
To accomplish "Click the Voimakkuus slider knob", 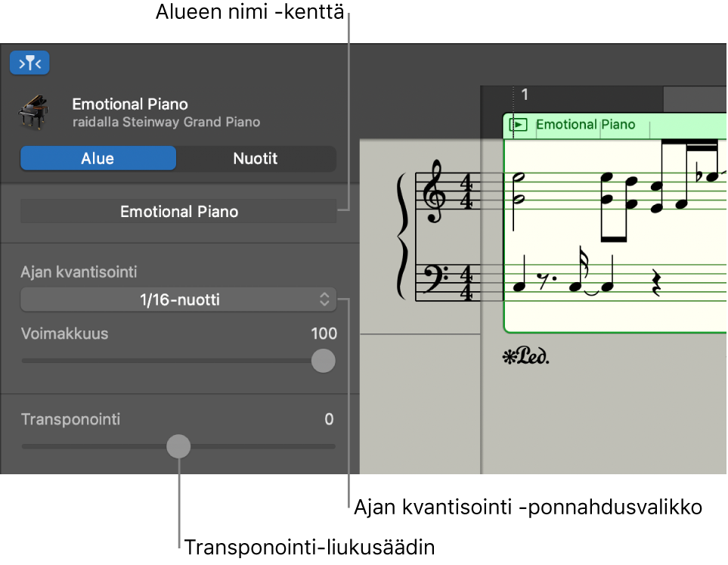I will [x=323, y=361].
